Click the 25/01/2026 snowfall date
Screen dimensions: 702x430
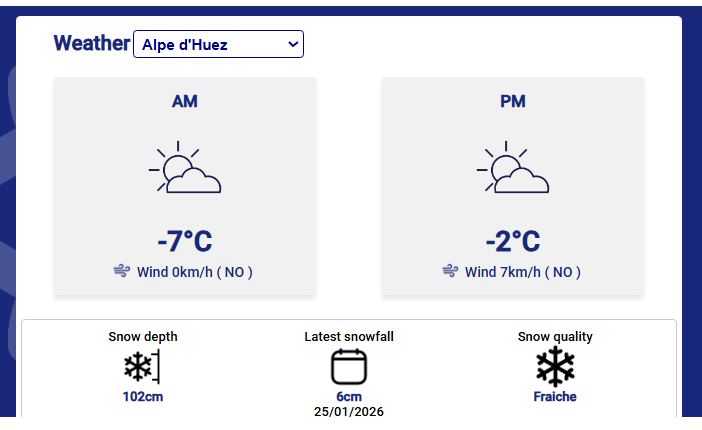pos(349,411)
